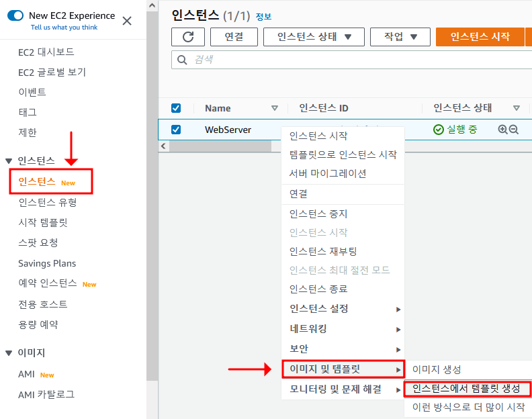
Task: Open the 정보 link beside title
Action: (263, 17)
